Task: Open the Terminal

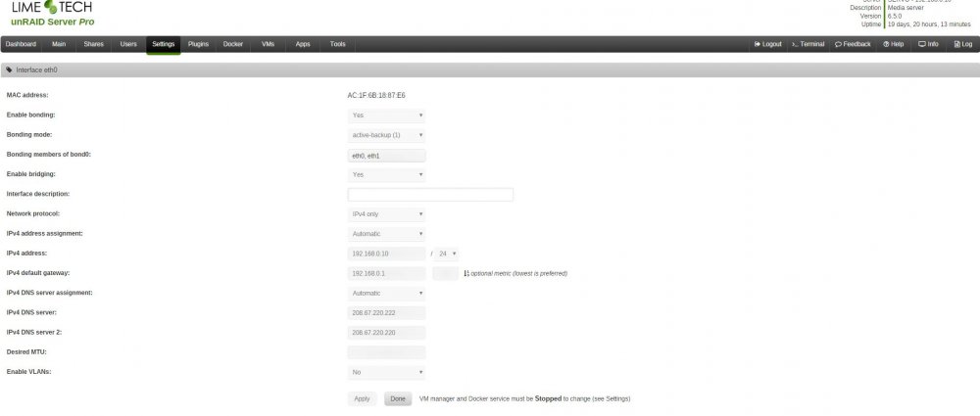Action: coord(808,44)
